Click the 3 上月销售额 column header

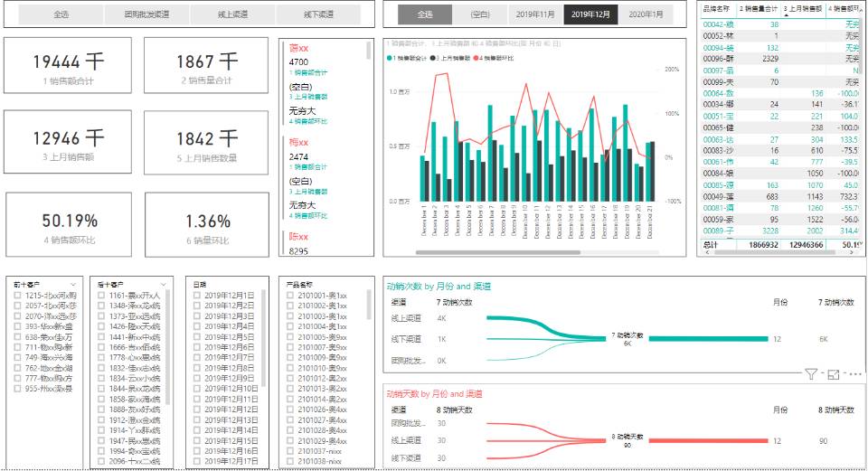click(x=803, y=9)
